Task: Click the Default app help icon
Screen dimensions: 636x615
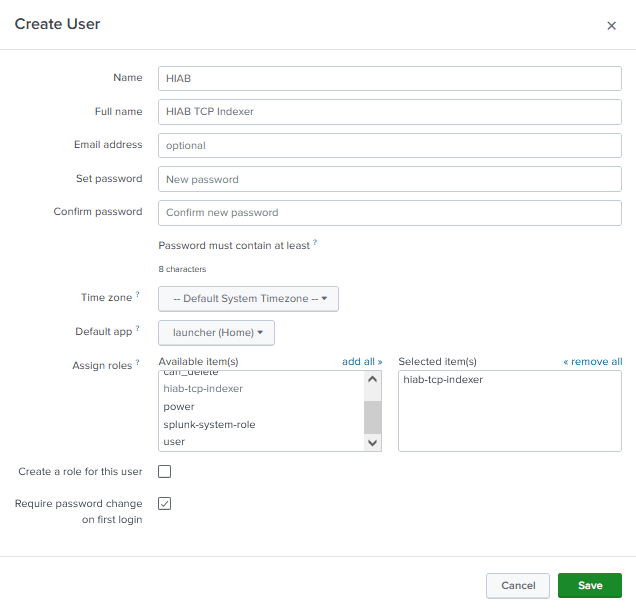Action: coord(138,328)
